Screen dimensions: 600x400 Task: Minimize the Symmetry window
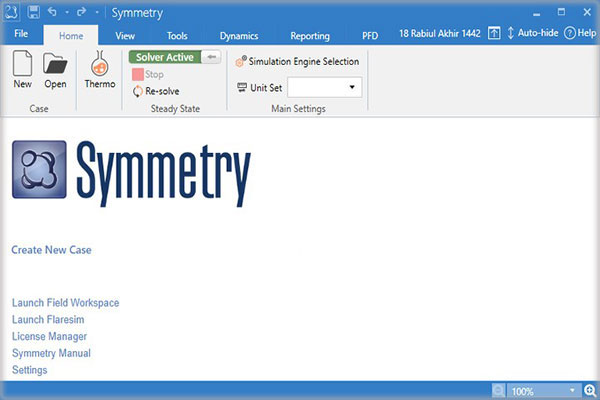coord(536,13)
